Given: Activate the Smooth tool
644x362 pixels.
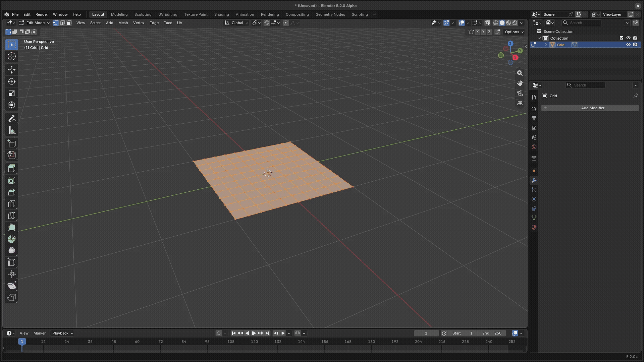Looking at the screenshot, I should click(12, 250).
